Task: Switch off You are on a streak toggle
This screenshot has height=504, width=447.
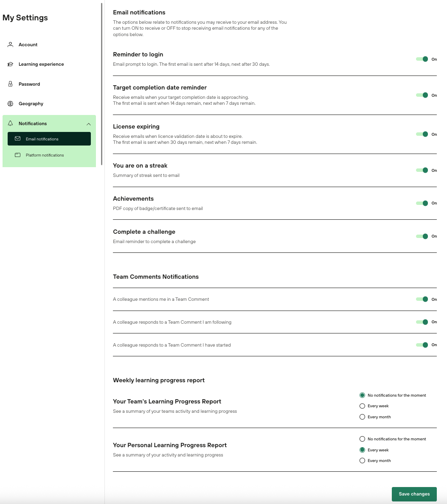Action: [422, 170]
